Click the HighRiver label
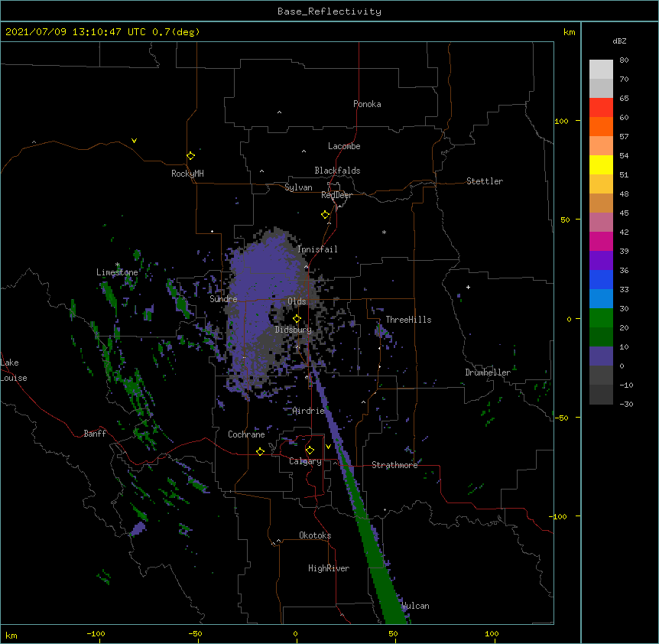Image resolution: width=659 pixels, height=644 pixels. tap(329, 568)
